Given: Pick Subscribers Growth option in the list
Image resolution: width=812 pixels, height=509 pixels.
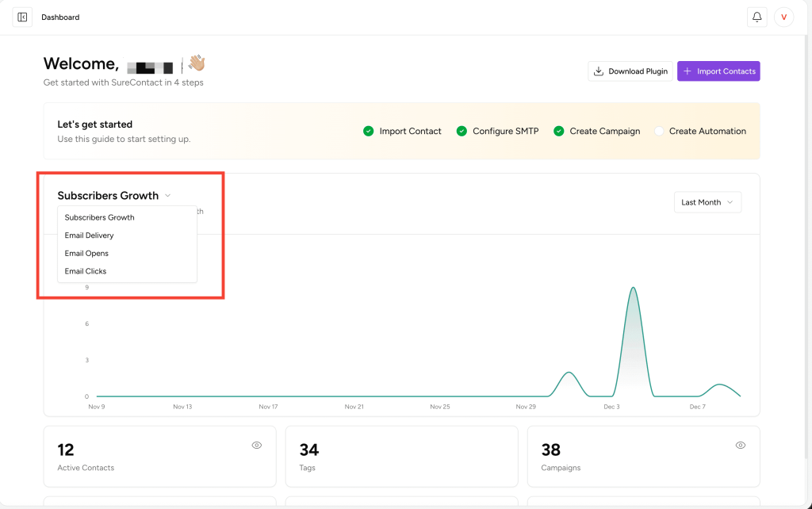Looking at the screenshot, I should (99, 217).
